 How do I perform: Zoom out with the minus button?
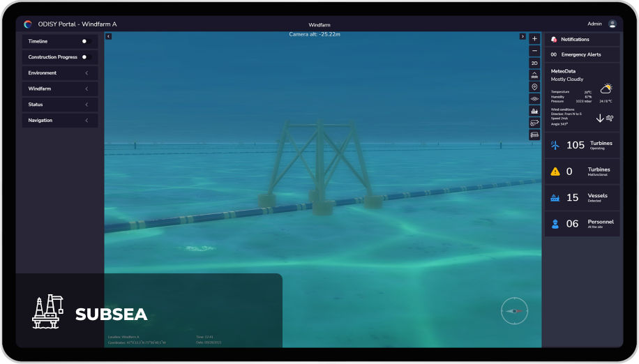click(x=534, y=51)
